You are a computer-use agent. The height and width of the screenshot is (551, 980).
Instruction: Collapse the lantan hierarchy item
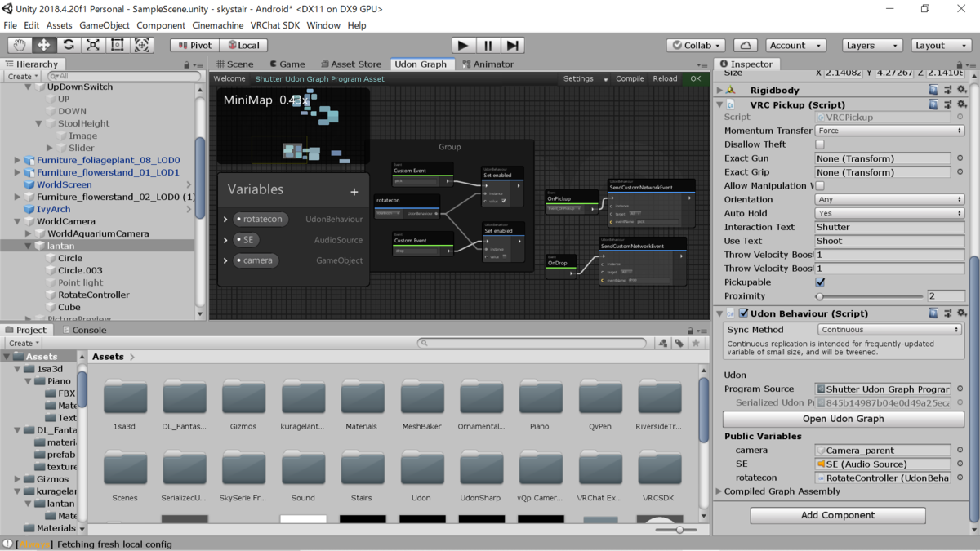pos(29,246)
